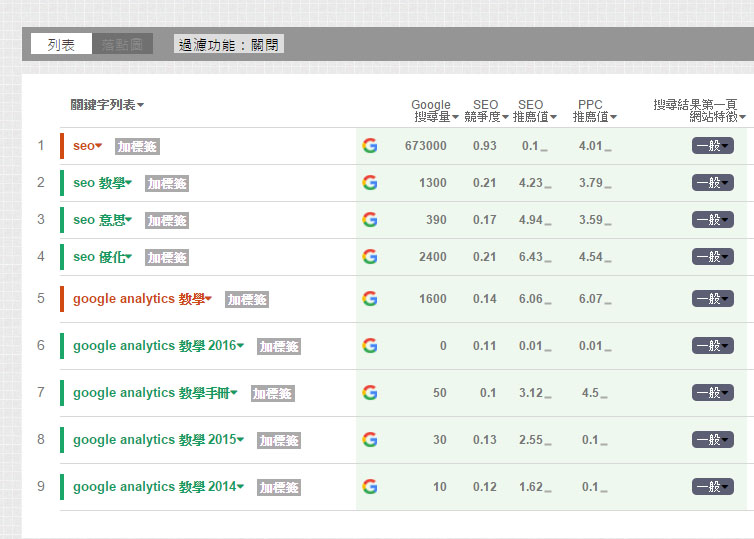Open the 一般 dropdown in seo 優化 row
754x539 pixels.
tap(713, 257)
